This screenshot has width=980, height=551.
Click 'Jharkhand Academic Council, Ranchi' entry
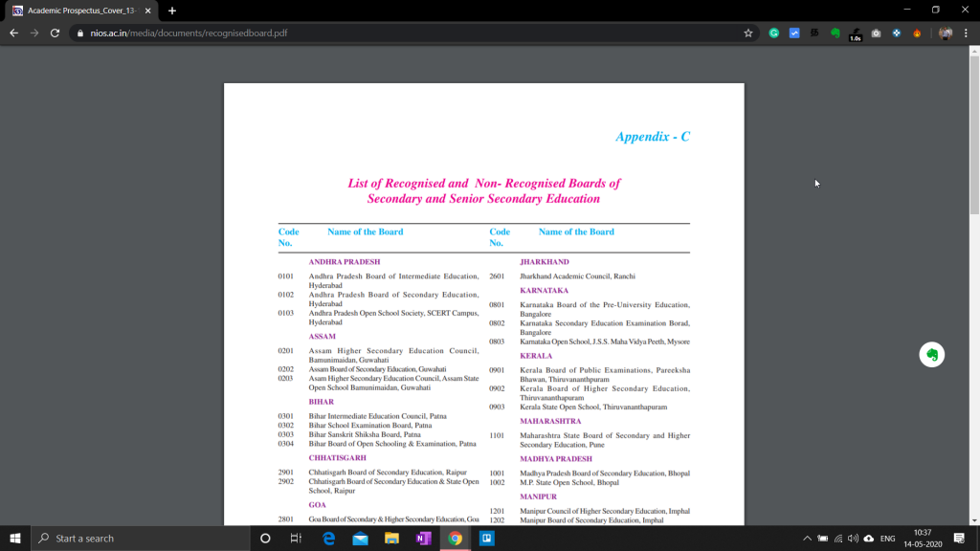577,276
